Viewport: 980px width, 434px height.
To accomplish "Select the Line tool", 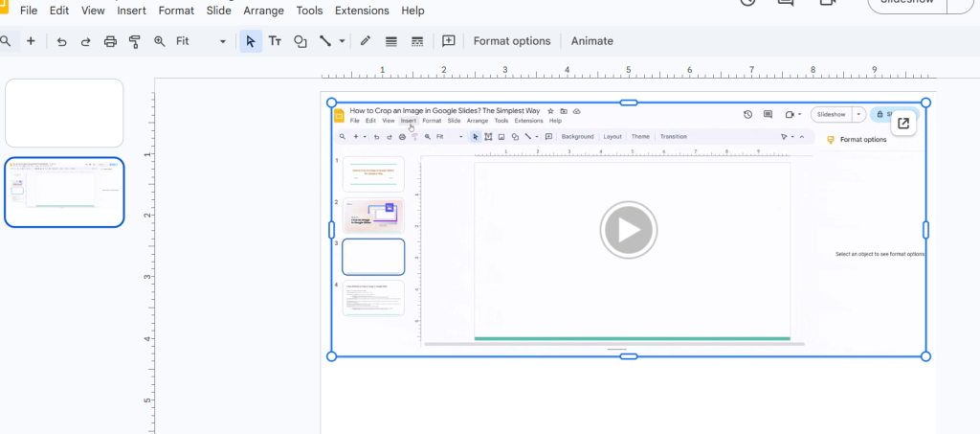I will pyautogui.click(x=325, y=41).
